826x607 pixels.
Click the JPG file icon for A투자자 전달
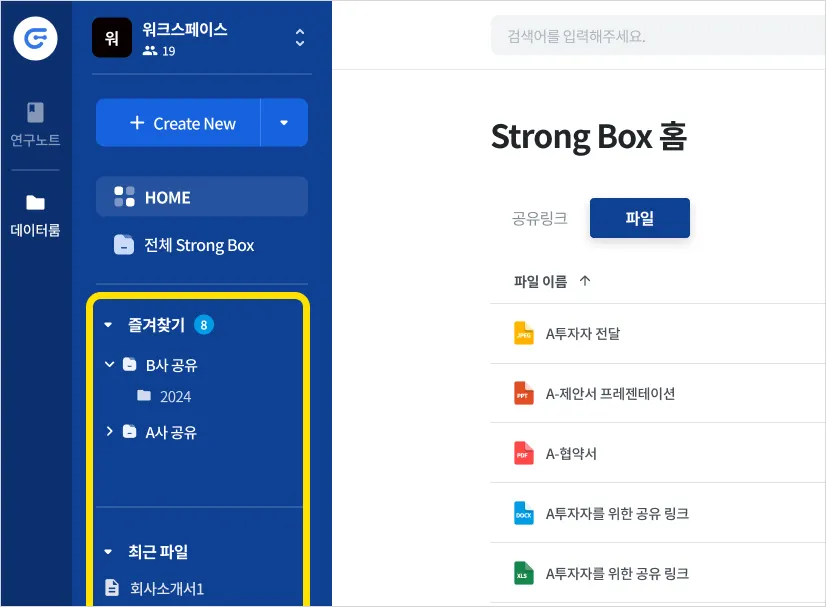(x=523, y=334)
